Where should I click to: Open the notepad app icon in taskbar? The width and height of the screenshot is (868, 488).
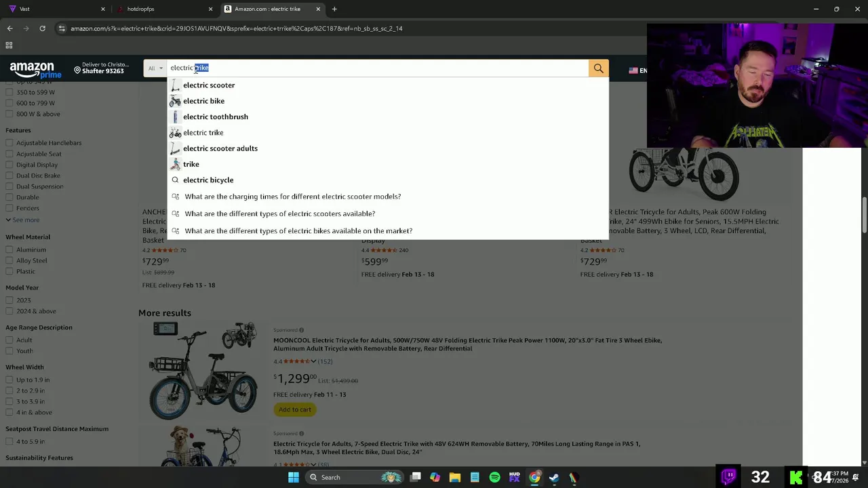click(475, 477)
